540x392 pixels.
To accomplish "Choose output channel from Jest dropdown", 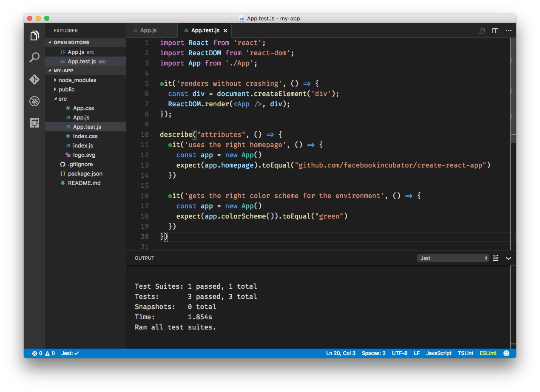I will (453, 258).
